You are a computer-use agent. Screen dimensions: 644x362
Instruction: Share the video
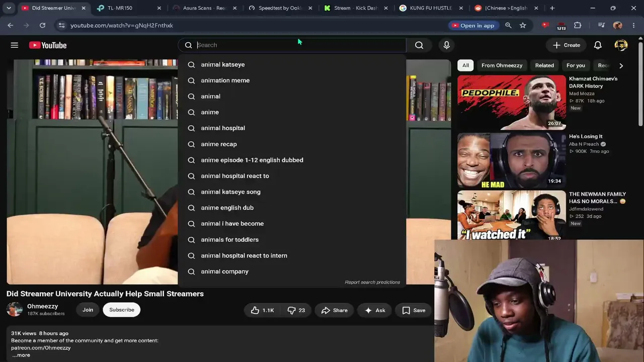point(334,310)
